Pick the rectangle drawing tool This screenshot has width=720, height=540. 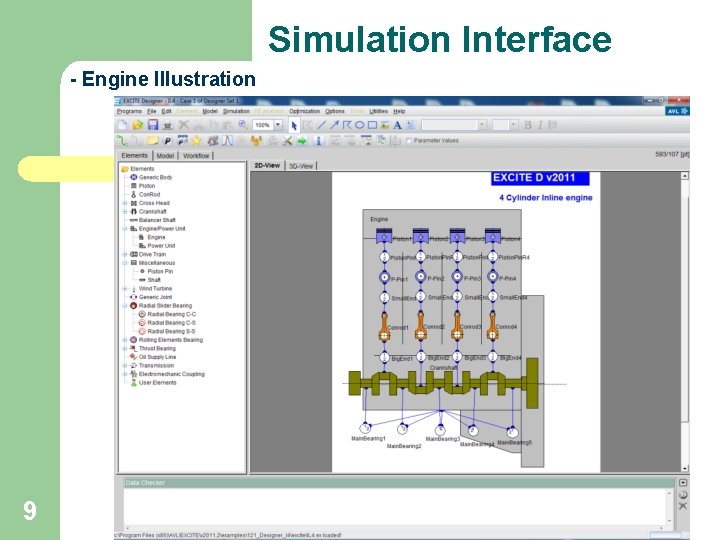(372, 125)
